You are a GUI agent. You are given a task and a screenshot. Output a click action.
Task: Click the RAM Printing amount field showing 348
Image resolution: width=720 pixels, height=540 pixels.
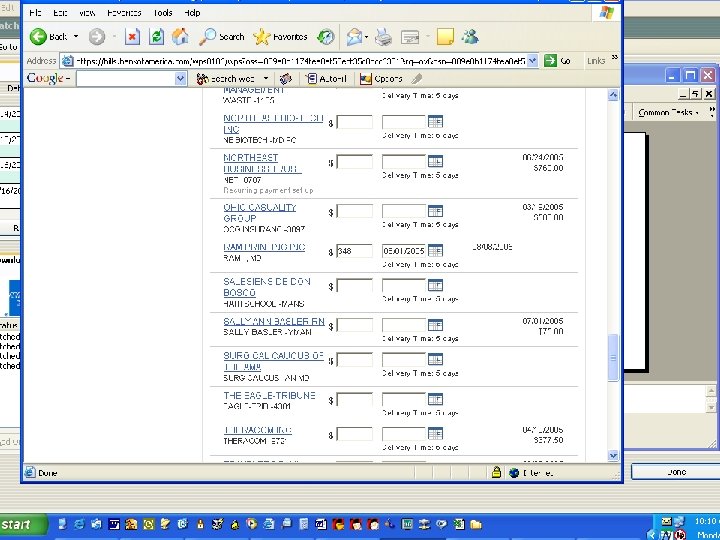[x=354, y=251]
